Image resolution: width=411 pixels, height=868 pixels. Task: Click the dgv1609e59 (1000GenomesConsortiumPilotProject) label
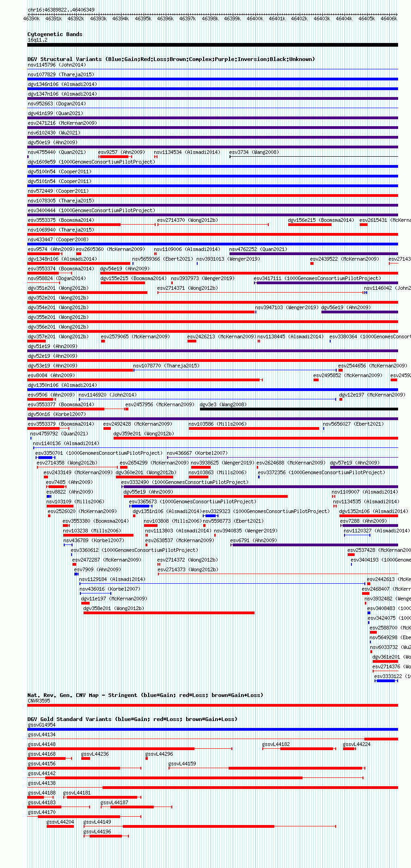point(91,162)
